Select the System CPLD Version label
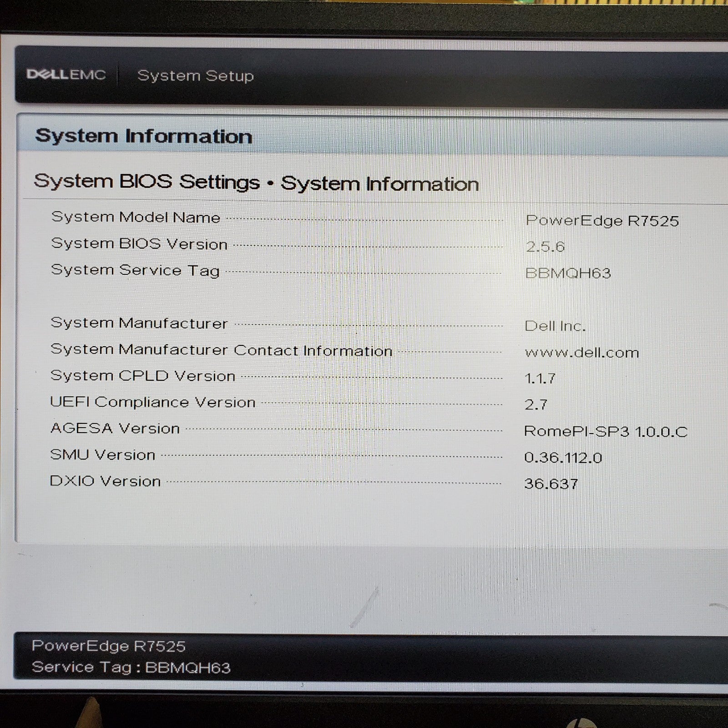Screen dimensions: 728x728 click(142, 376)
